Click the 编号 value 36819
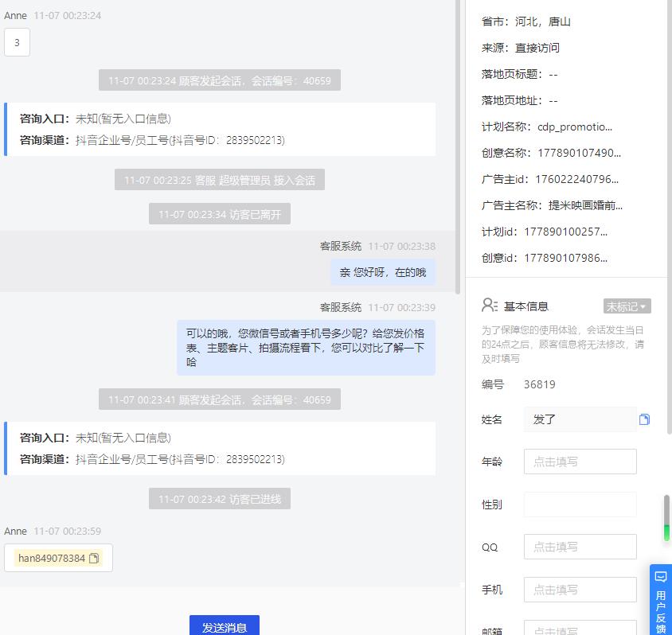672x635 pixels. click(539, 384)
